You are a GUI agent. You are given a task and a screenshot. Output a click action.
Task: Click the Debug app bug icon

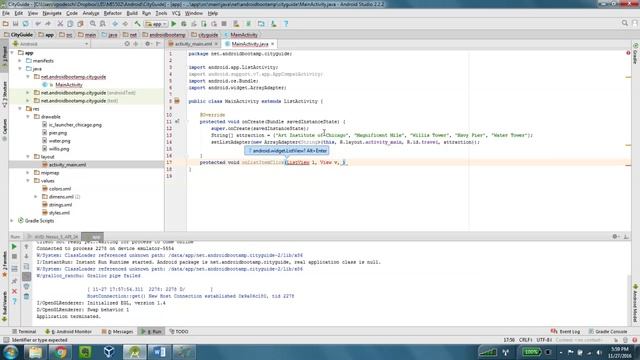click(184, 24)
